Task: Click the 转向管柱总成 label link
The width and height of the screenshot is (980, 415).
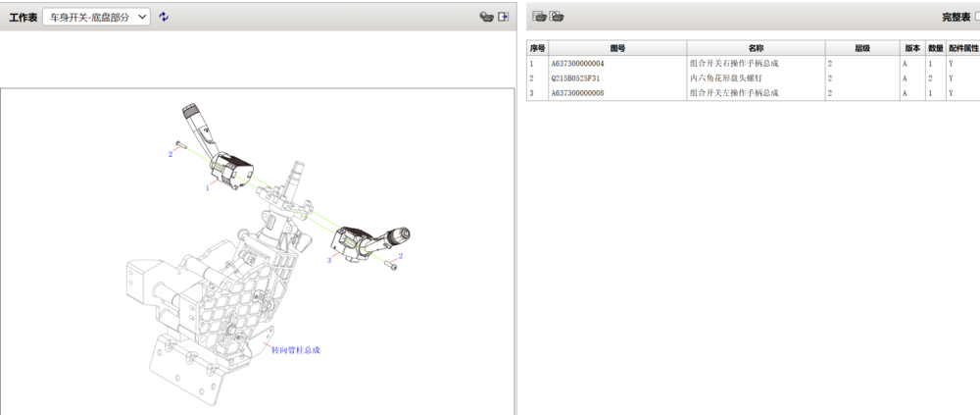Action: click(x=296, y=350)
